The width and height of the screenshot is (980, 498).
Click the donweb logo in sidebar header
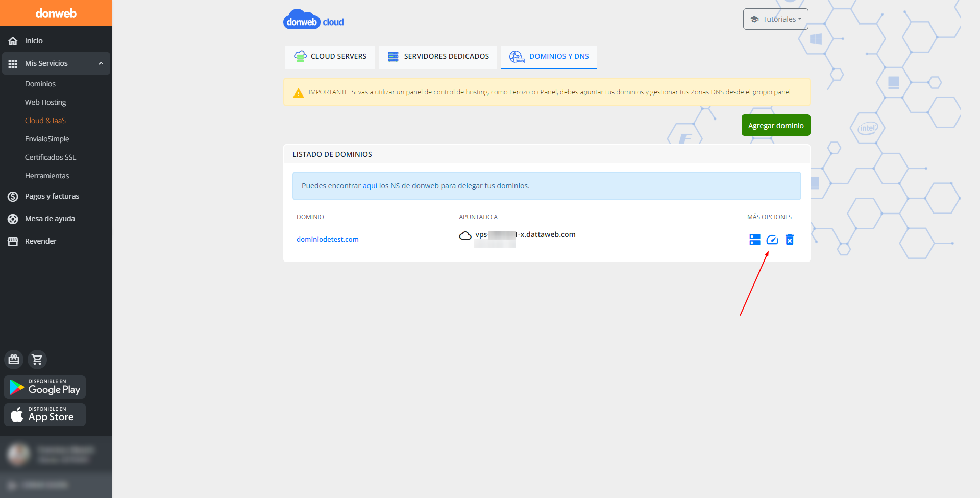tap(56, 13)
